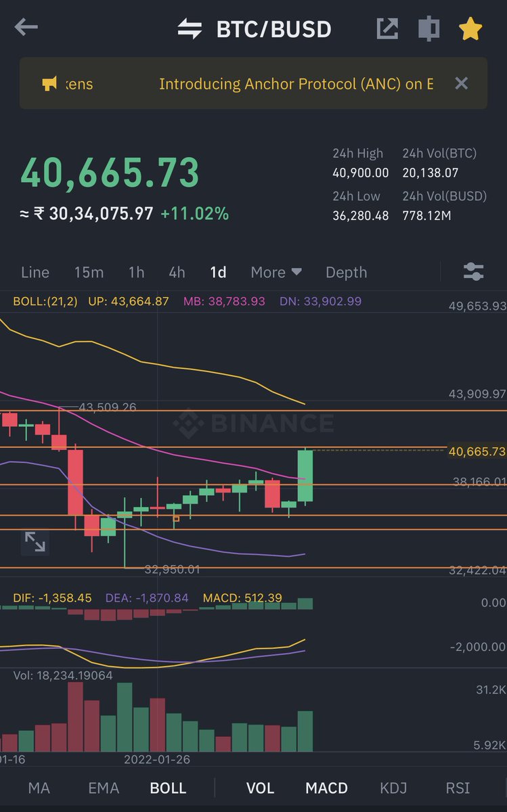Image resolution: width=507 pixels, height=812 pixels.
Task: Enable the EMA indicator
Action: (104, 788)
